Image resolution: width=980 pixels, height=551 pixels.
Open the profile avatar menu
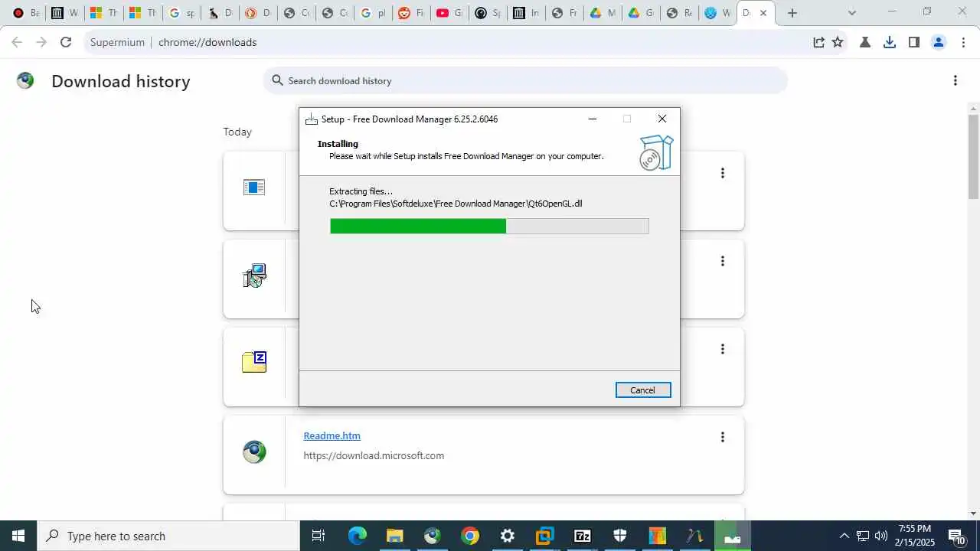click(939, 42)
